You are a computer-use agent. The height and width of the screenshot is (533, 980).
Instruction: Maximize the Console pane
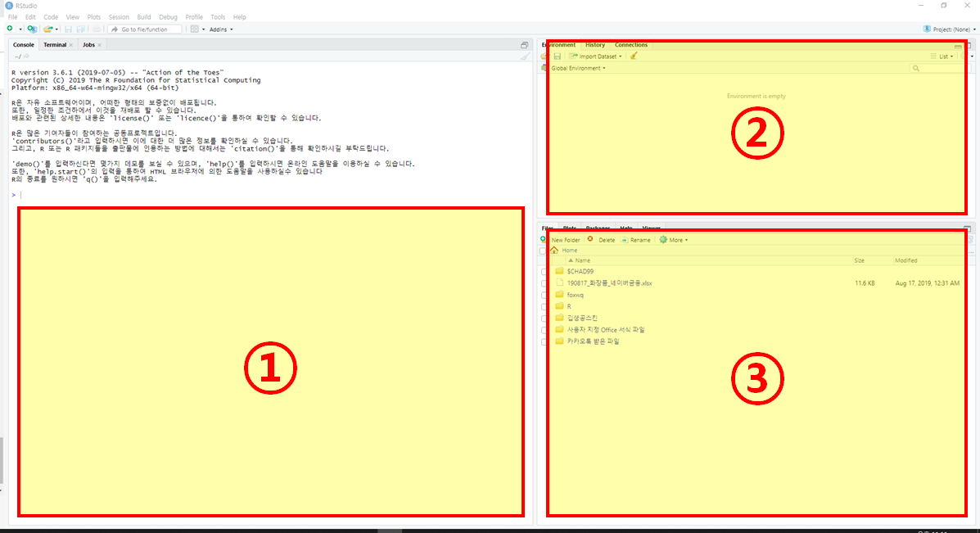pos(524,45)
